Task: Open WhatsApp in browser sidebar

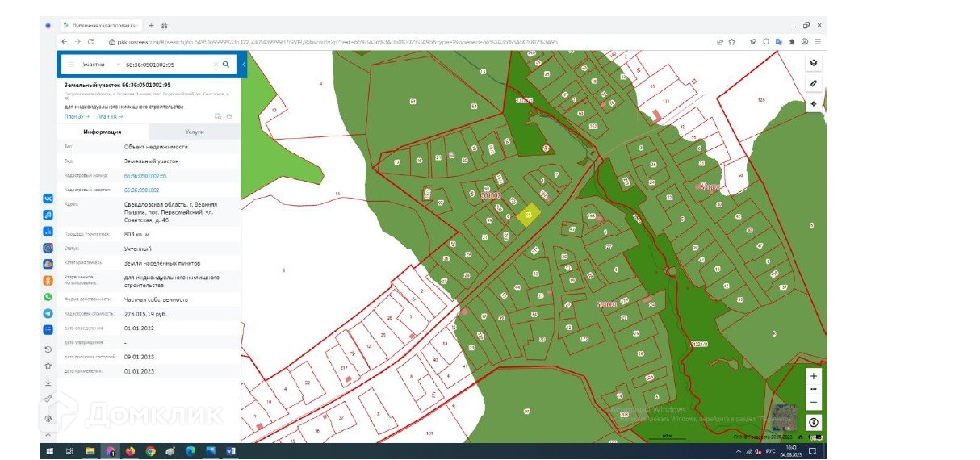Action: pos(48,297)
